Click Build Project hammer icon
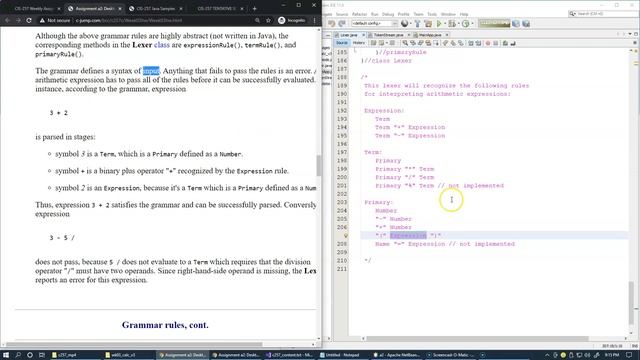The width and height of the screenshot is (640, 360). 417,24
